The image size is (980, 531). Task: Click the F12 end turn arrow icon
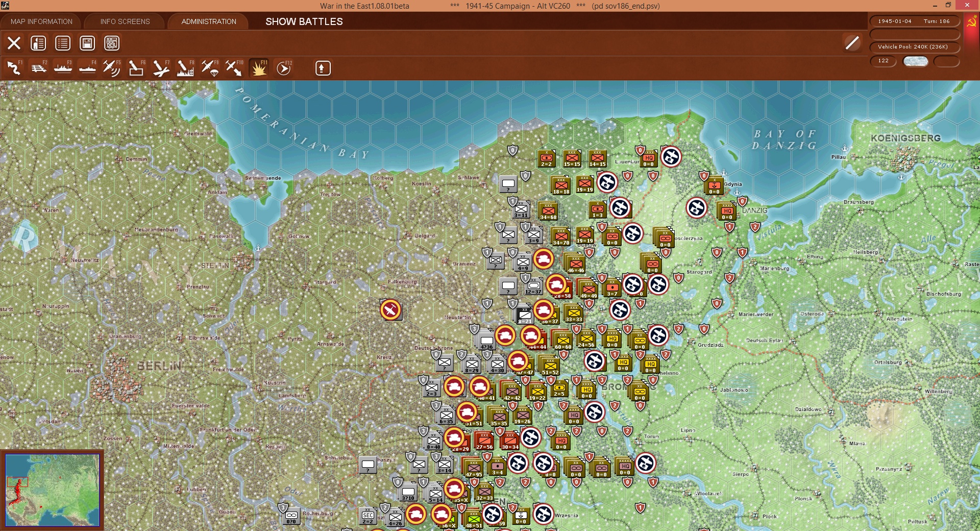(x=284, y=68)
